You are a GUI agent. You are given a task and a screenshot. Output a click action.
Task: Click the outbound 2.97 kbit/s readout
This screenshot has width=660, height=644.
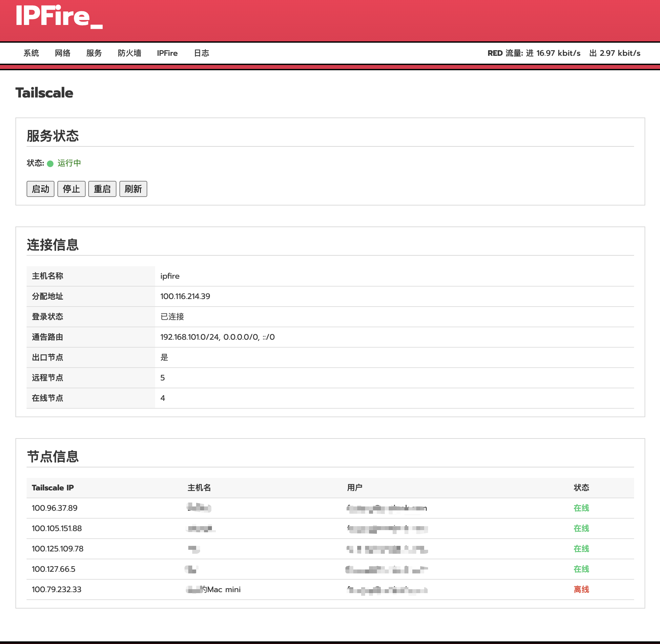pyautogui.click(x=615, y=53)
